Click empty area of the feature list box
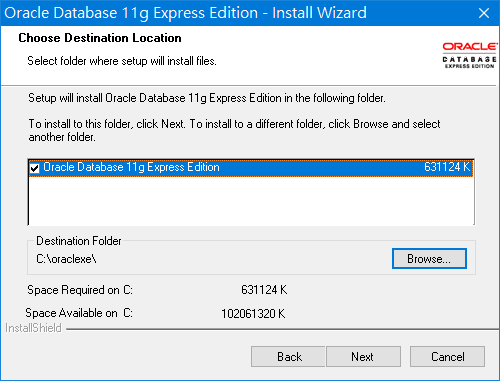500x381 pixels. click(x=251, y=200)
